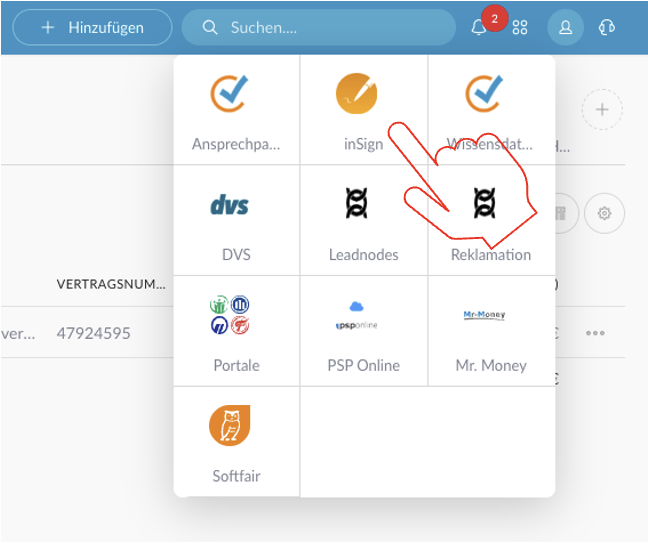Click the Leadnodes label text
The height and width of the screenshot is (544, 648).
(x=364, y=255)
